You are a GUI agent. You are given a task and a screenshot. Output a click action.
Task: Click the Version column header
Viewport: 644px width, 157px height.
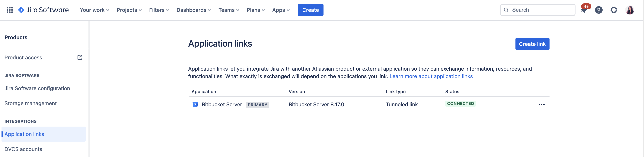point(297,92)
